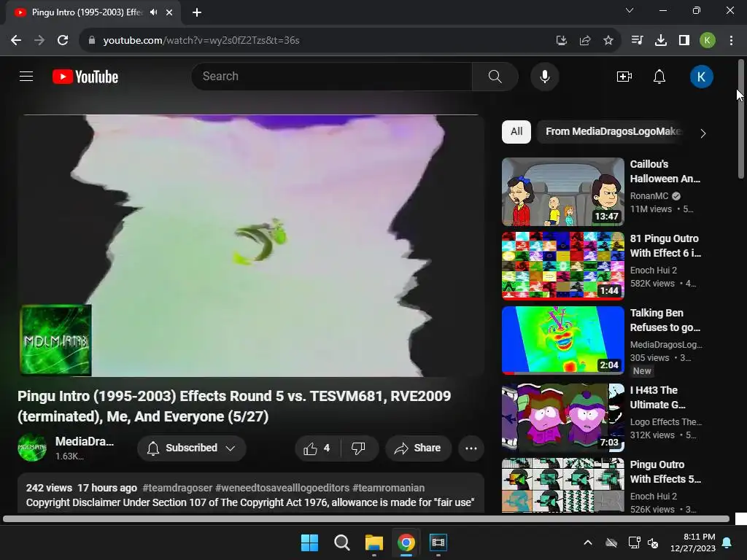The width and height of the screenshot is (747, 560).
Task: Toggle Chrome side panel
Action: click(x=684, y=41)
